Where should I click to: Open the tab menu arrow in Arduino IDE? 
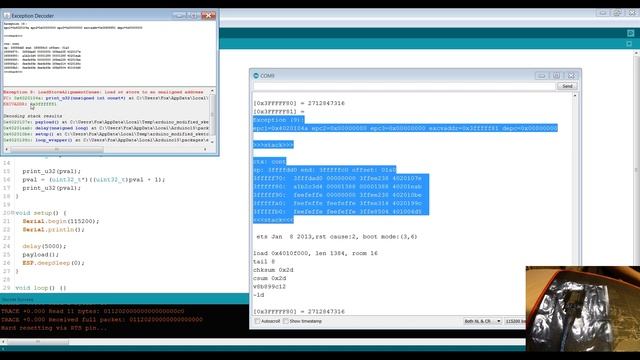pos(629,44)
